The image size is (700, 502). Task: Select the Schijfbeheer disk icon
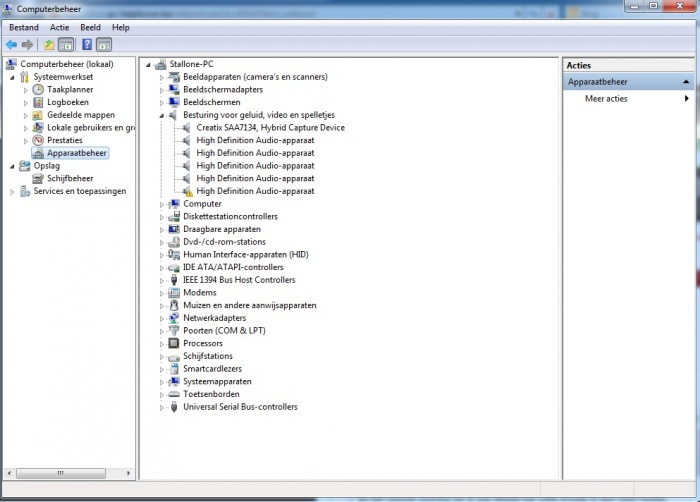point(38,178)
